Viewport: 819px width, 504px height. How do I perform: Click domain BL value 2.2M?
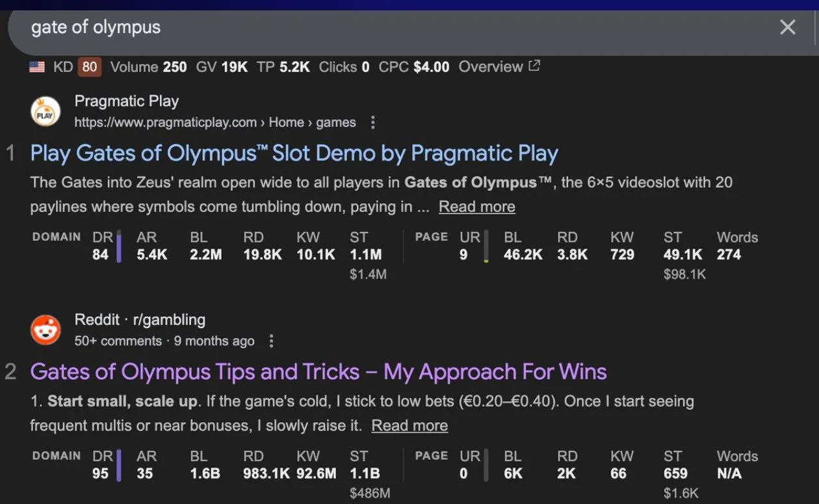pos(205,255)
